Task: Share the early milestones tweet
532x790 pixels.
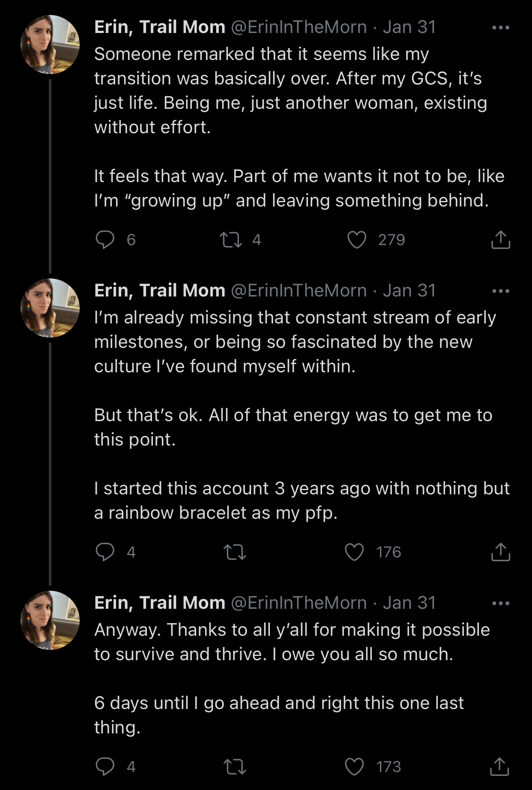Action: pos(500,552)
